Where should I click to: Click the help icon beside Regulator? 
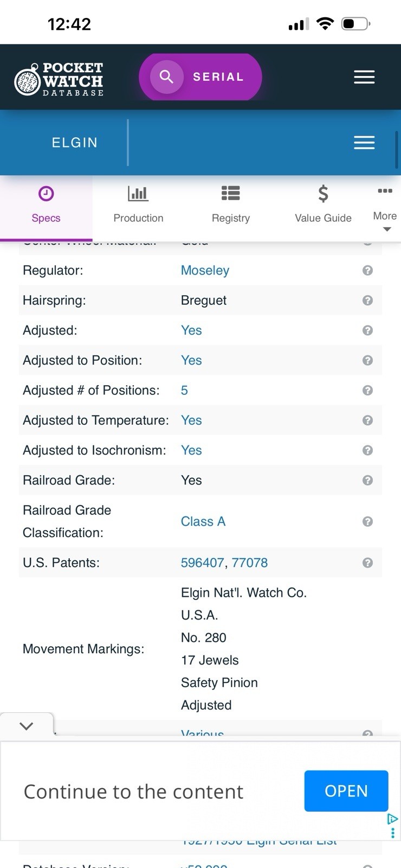[367, 270]
